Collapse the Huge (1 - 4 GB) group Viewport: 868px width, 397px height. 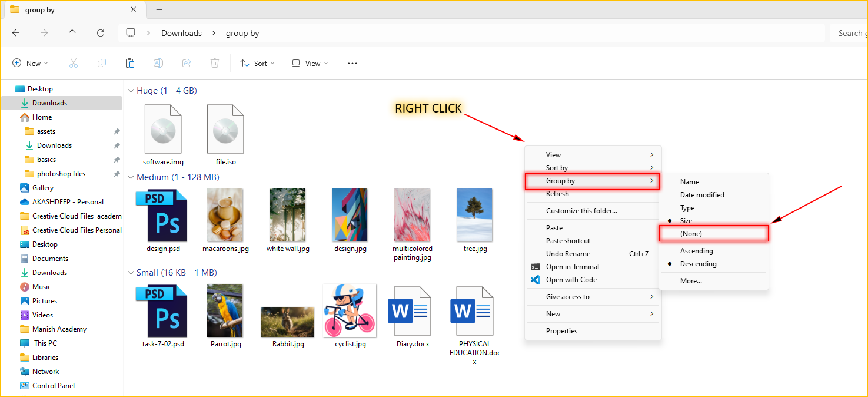click(x=131, y=91)
